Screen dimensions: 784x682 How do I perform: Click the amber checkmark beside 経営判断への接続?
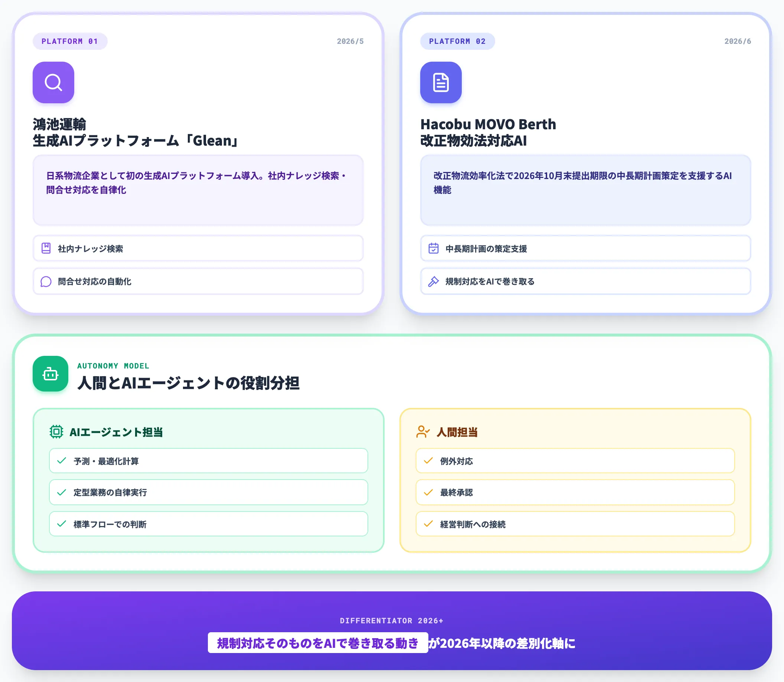point(428,524)
